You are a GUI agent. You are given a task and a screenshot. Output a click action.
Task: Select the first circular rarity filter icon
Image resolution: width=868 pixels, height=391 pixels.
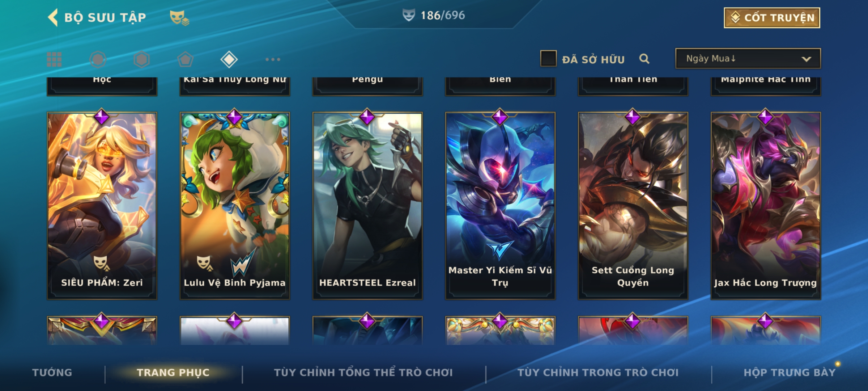[x=98, y=59]
